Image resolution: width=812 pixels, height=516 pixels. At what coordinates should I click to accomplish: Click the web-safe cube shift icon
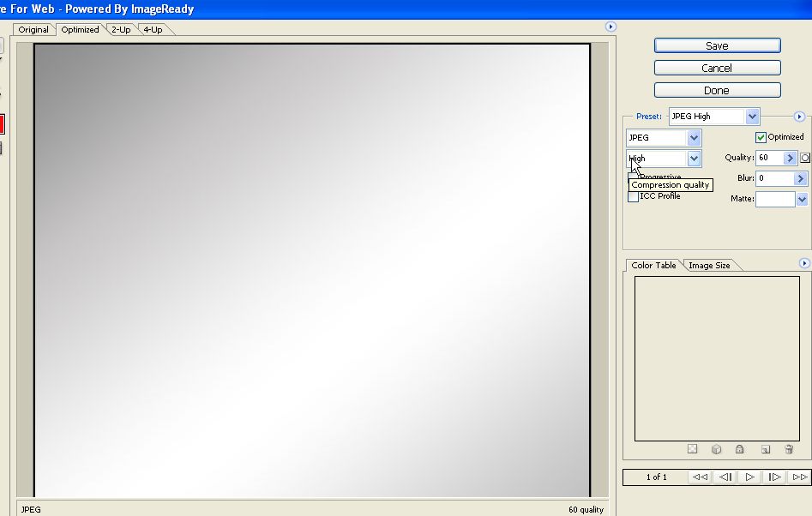[x=716, y=449]
